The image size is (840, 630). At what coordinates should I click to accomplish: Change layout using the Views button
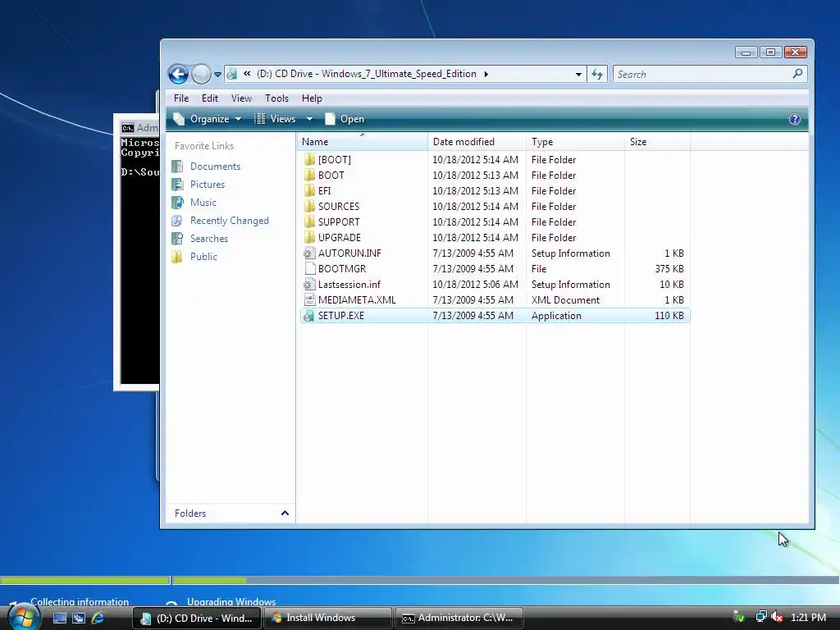point(275,119)
